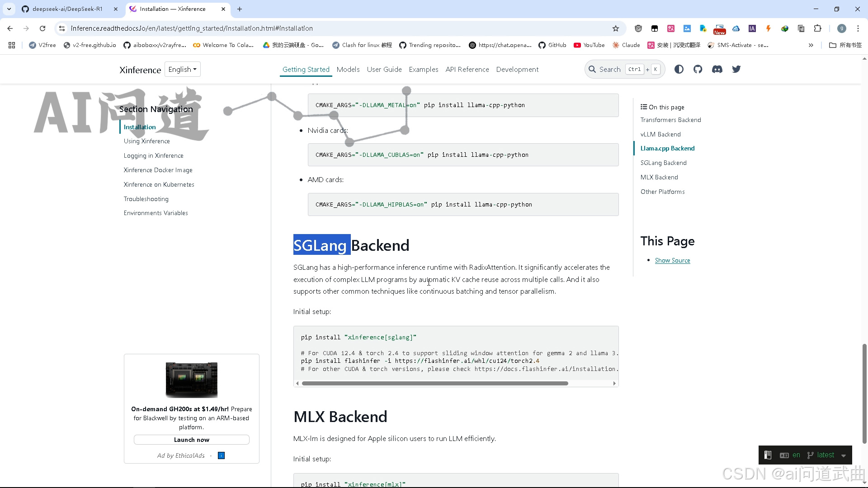Open the Show Source link

point(672,260)
